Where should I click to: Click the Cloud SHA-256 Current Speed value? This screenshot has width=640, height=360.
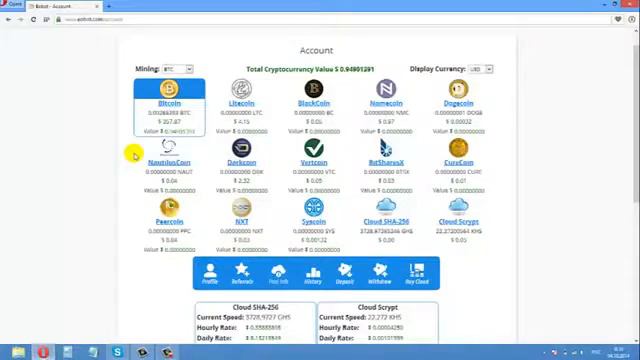pos(268,317)
